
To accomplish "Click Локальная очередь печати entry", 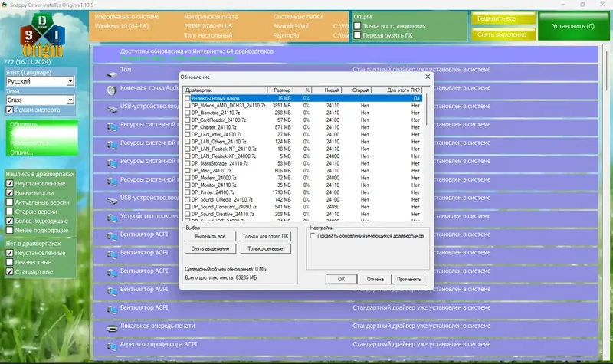I will (346, 329).
